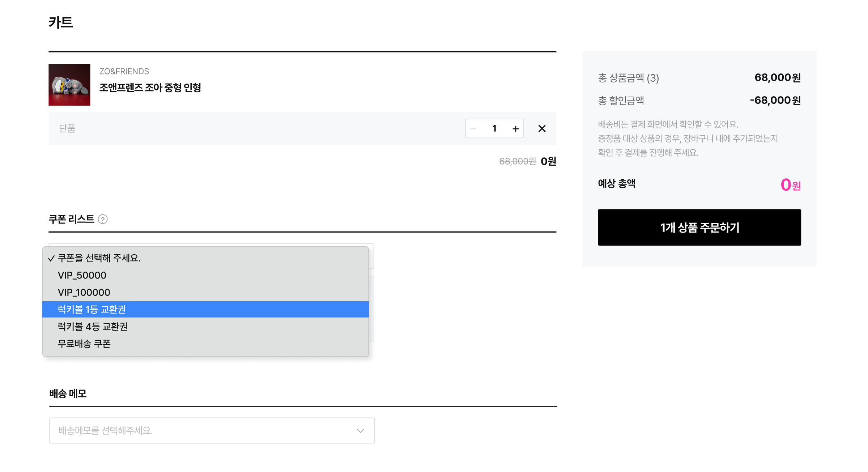Click the delivery memo chevron arrow

coord(360,430)
